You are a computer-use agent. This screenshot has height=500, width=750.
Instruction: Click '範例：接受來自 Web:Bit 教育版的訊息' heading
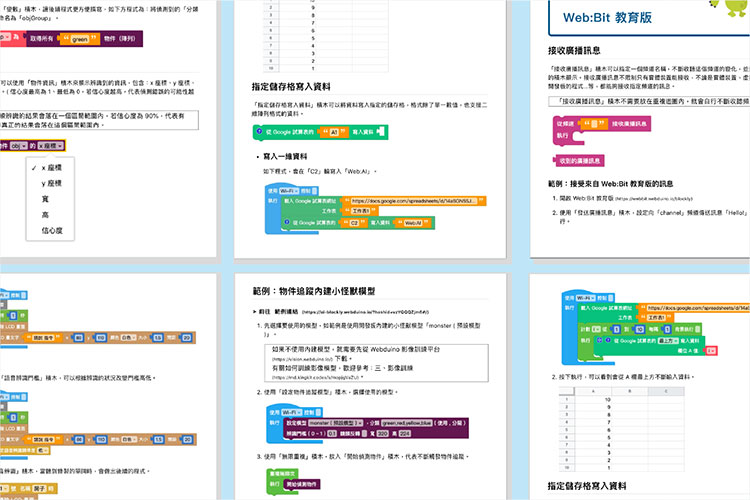(x=610, y=184)
